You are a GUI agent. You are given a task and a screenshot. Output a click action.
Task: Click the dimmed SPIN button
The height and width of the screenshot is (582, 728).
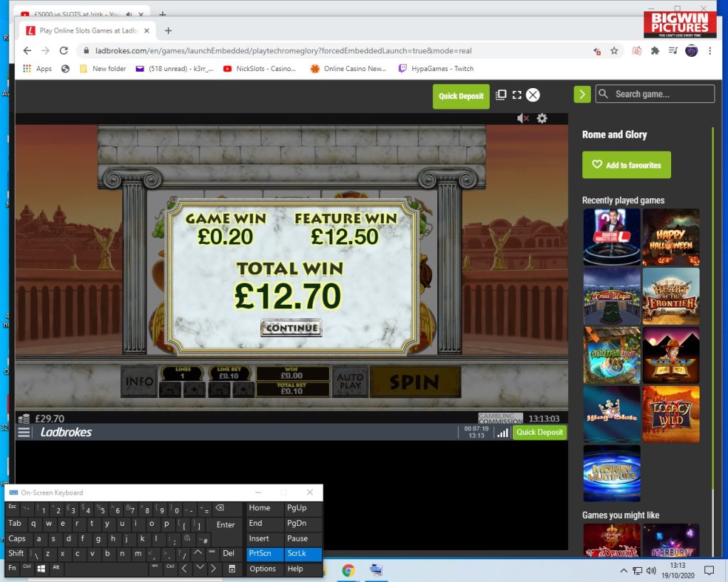415,382
